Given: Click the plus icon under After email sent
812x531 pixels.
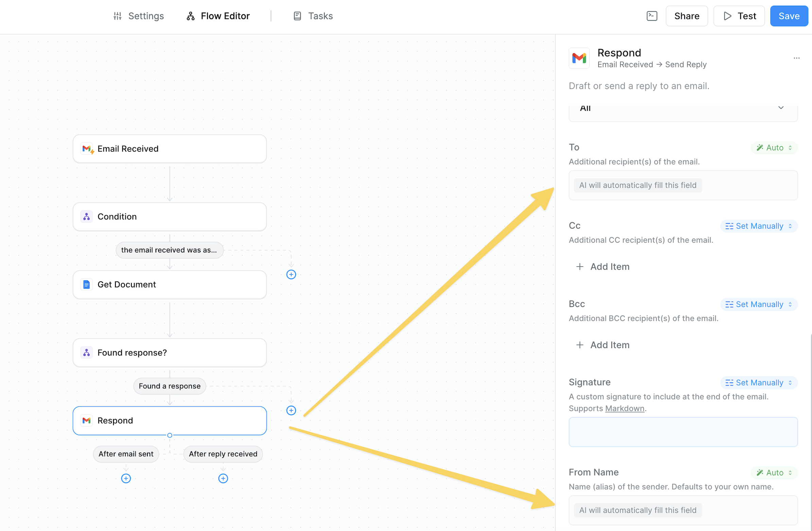Looking at the screenshot, I should pyautogui.click(x=126, y=478).
